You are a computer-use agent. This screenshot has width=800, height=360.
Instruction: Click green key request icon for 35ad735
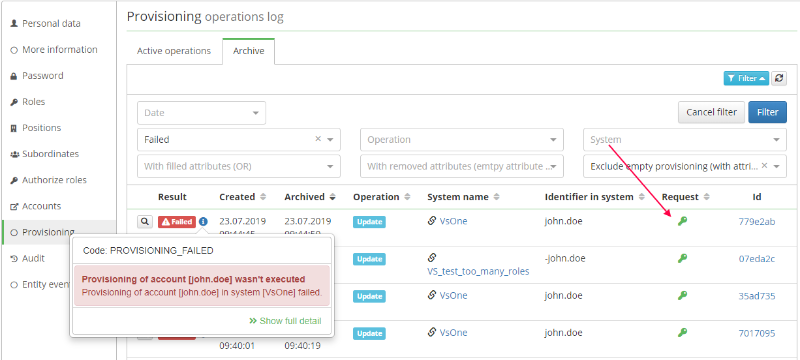pyautogui.click(x=682, y=295)
